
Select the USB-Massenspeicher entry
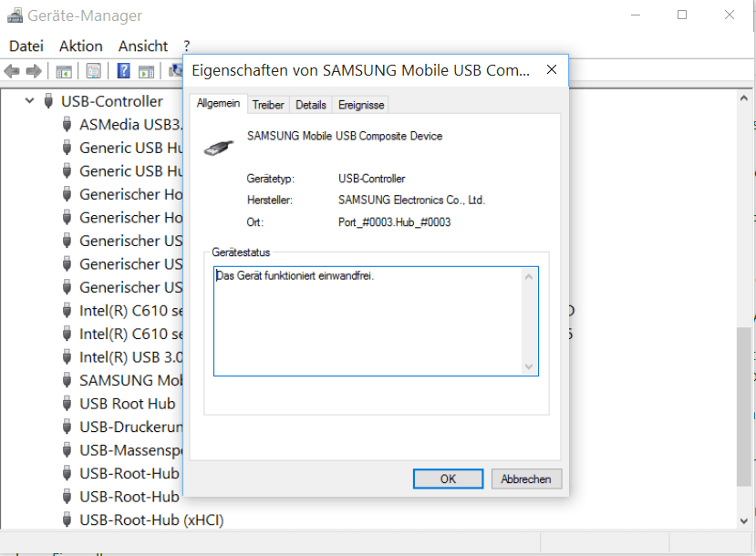(131, 450)
